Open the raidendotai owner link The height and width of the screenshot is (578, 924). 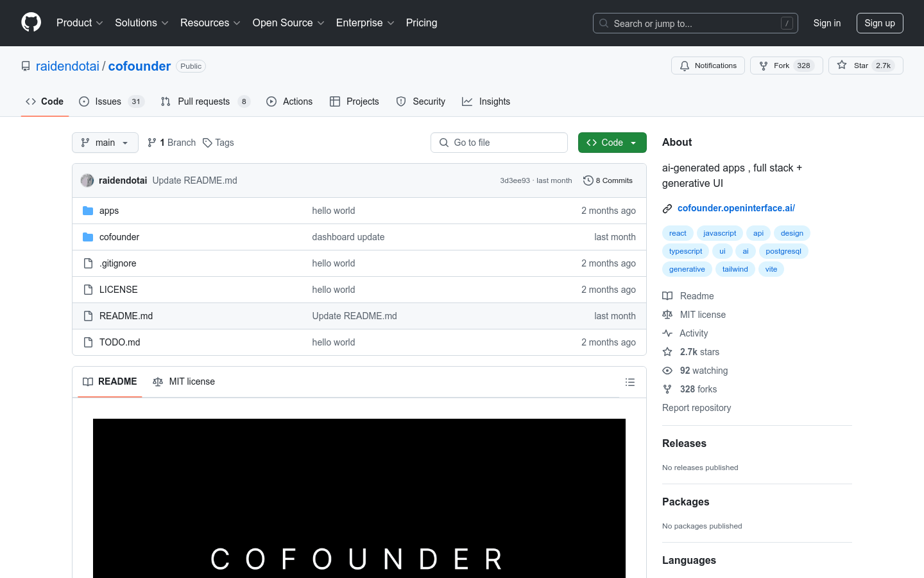point(67,66)
